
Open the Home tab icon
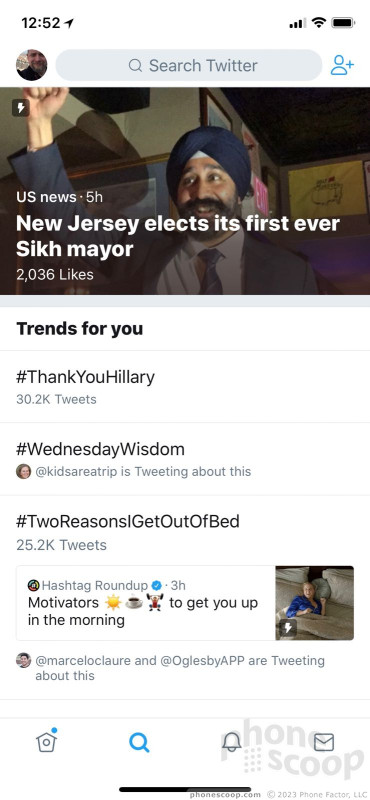coord(46,741)
